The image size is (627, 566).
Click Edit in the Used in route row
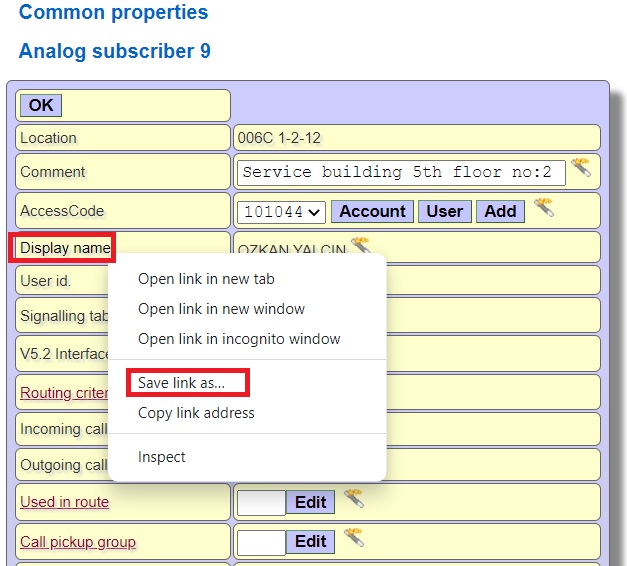(x=310, y=502)
